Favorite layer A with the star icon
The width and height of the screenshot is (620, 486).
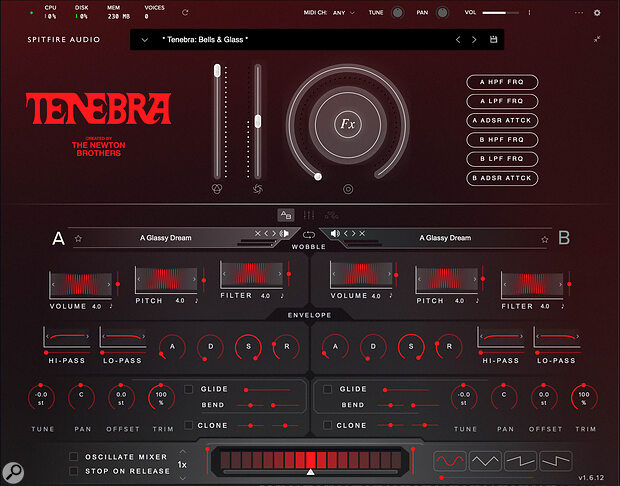78,238
